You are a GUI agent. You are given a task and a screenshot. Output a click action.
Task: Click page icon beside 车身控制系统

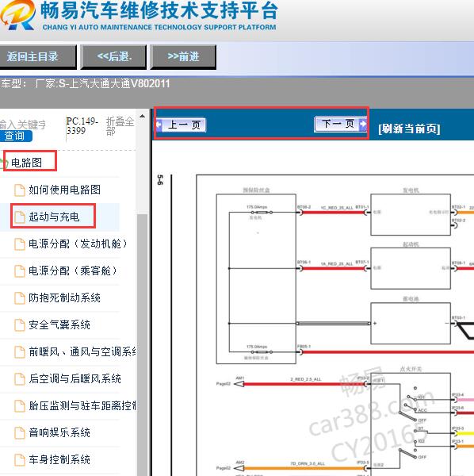coord(20,460)
